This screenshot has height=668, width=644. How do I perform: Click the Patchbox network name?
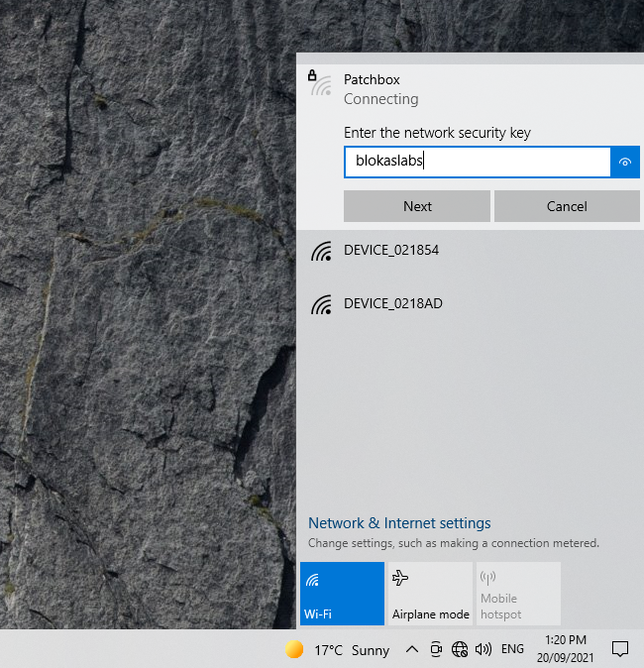pyautogui.click(x=372, y=79)
